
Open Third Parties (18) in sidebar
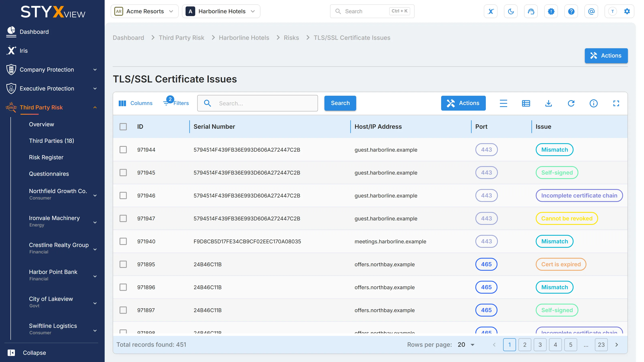coord(52,141)
